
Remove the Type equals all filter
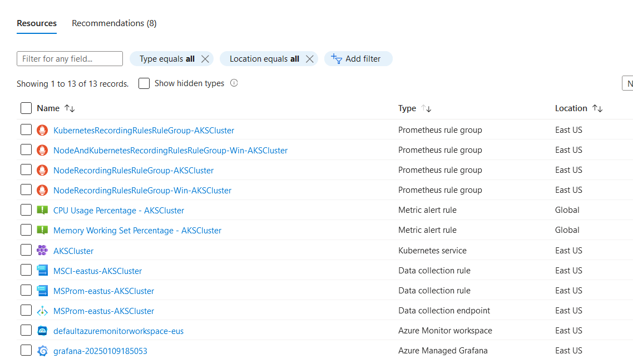(x=205, y=59)
